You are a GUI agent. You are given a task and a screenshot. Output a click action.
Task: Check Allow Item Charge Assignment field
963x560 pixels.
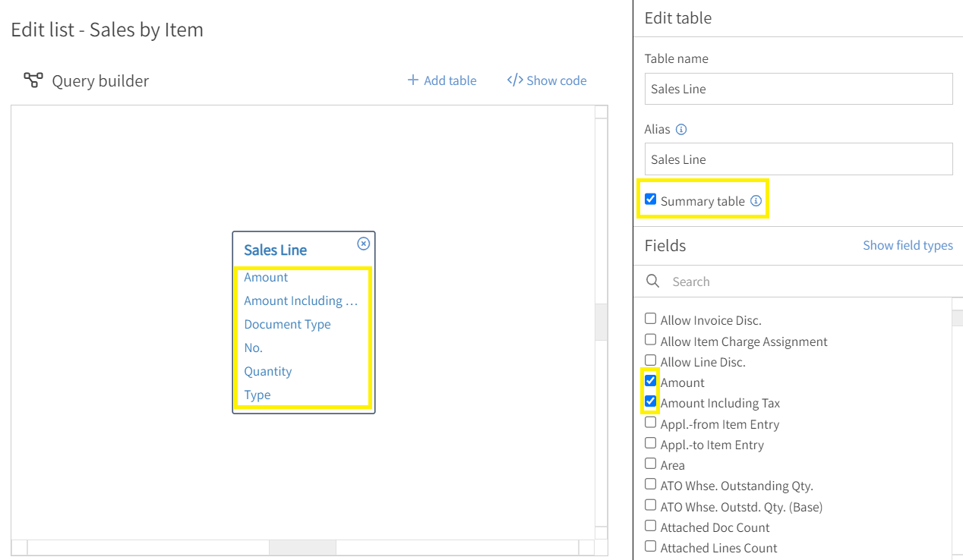point(650,340)
